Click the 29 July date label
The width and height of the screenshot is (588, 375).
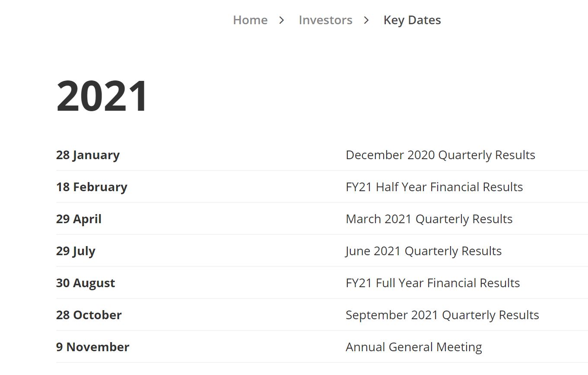pos(76,251)
